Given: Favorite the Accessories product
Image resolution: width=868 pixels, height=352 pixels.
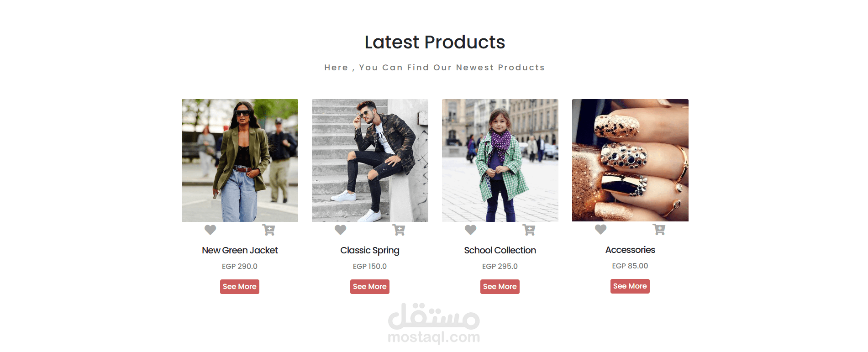Looking at the screenshot, I should [x=600, y=230].
